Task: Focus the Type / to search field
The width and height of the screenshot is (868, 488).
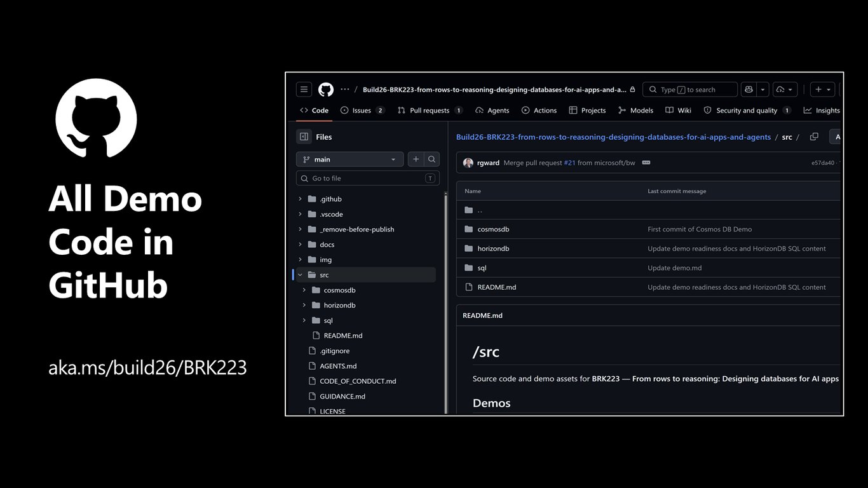Action: coord(690,90)
